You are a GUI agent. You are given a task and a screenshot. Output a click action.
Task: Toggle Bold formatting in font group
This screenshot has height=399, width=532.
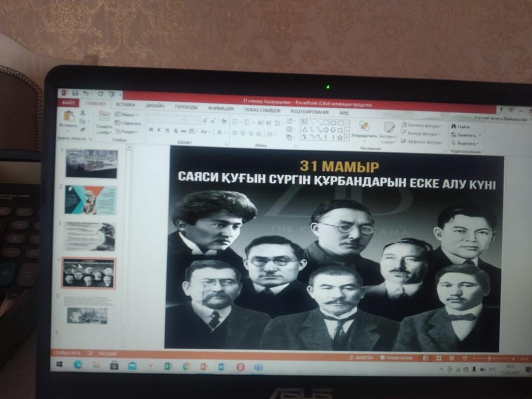pos(151,130)
